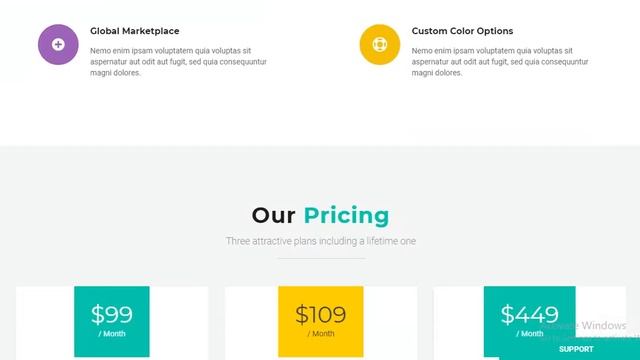Click the Custom Color Options description paragraph

click(500, 62)
